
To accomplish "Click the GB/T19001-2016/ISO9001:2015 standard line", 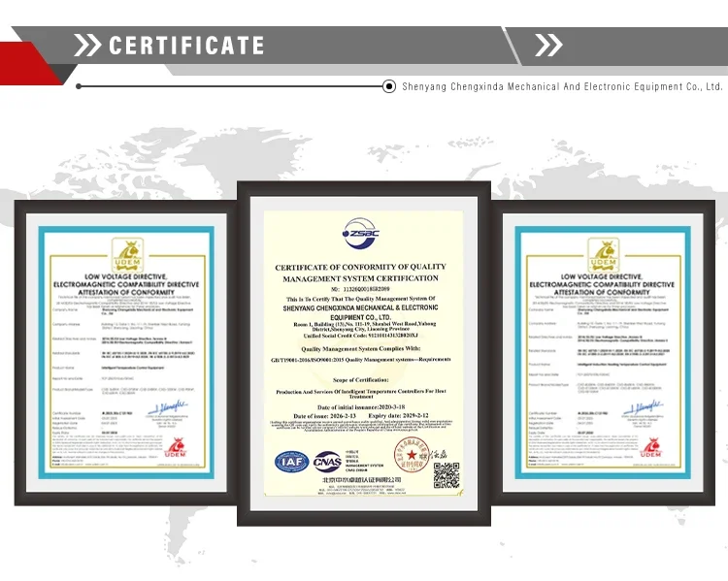I will tap(361, 360).
